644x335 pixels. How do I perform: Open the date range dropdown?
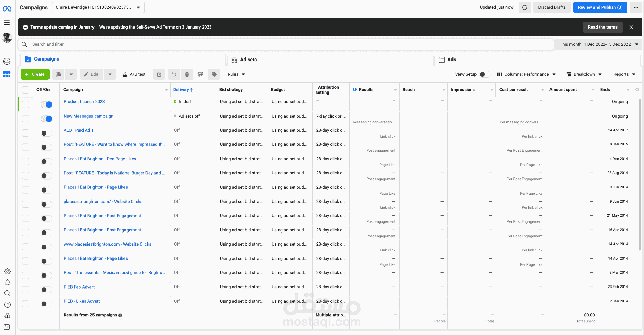click(x=599, y=44)
